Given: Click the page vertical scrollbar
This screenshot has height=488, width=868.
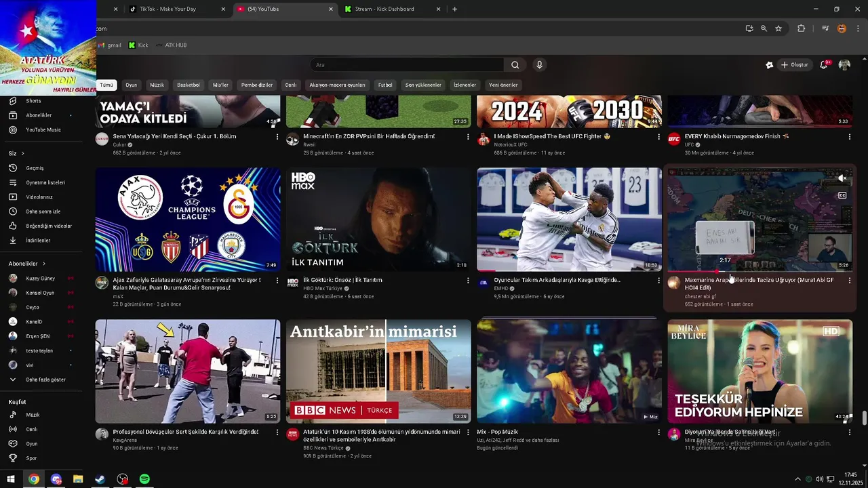Looking at the screenshot, I should pyautogui.click(x=864, y=418).
